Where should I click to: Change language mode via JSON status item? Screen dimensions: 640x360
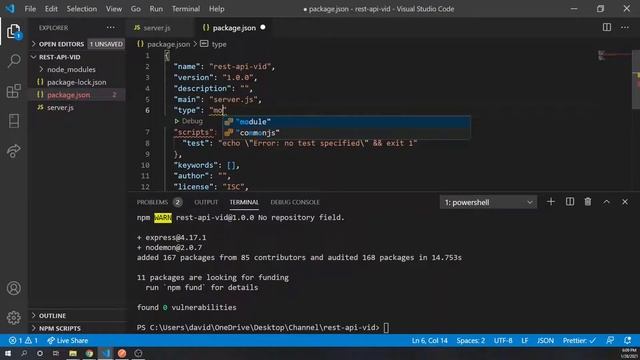pyautogui.click(x=545, y=340)
